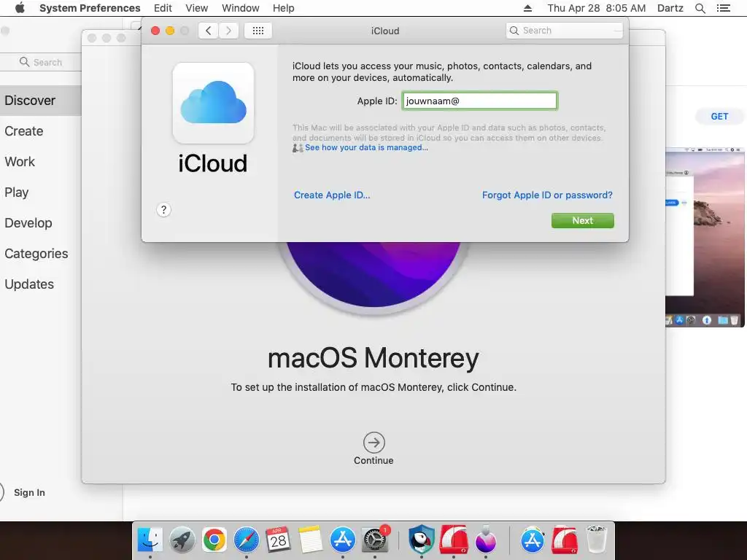Click the Mac desktop screenshot thumbnail
747x560 pixels.
point(705,237)
